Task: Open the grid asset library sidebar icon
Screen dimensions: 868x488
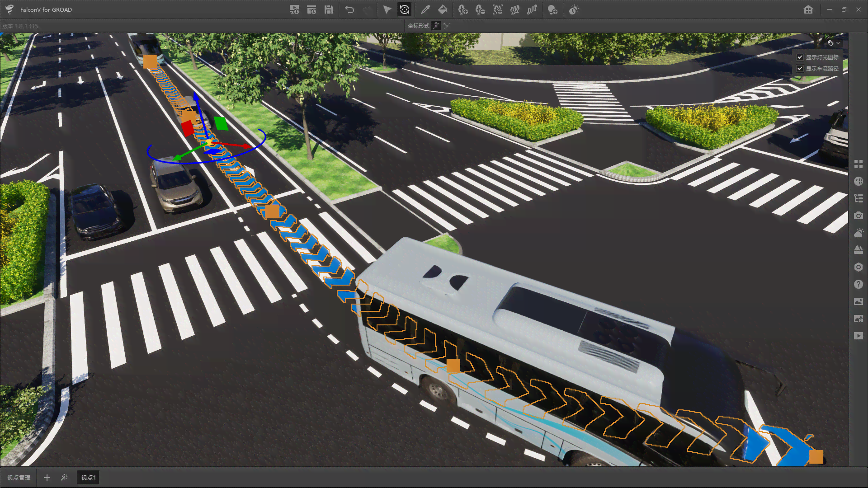Action: [x=859, y=164]
